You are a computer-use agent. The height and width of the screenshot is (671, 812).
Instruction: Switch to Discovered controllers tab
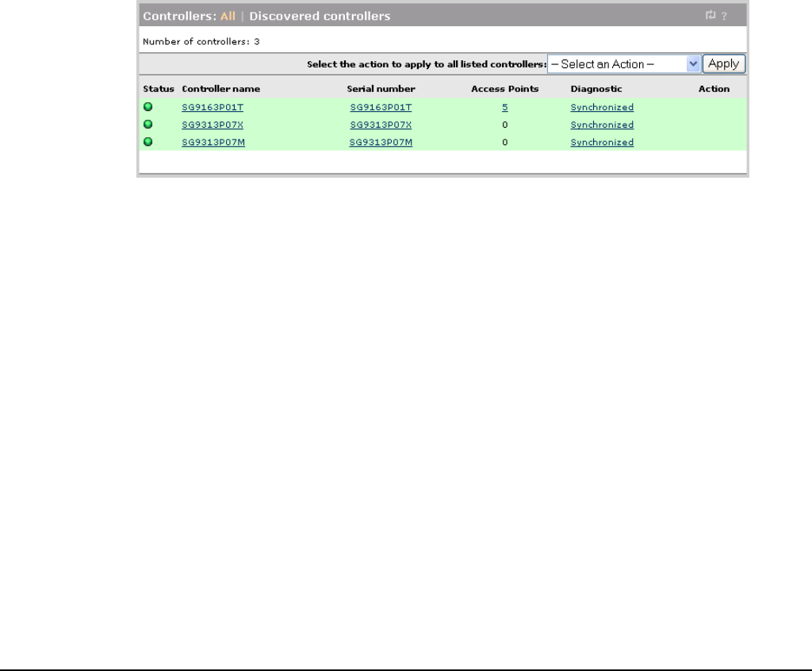point(320,16)
